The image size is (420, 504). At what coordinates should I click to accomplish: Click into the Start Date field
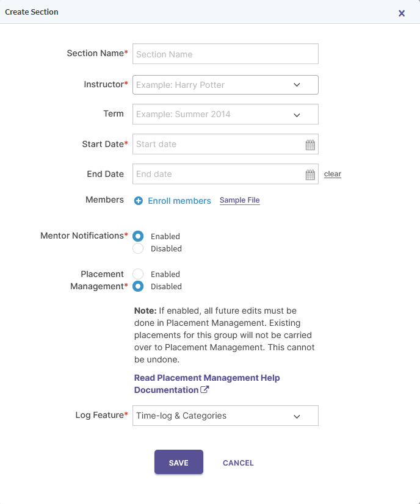(218, 145)
